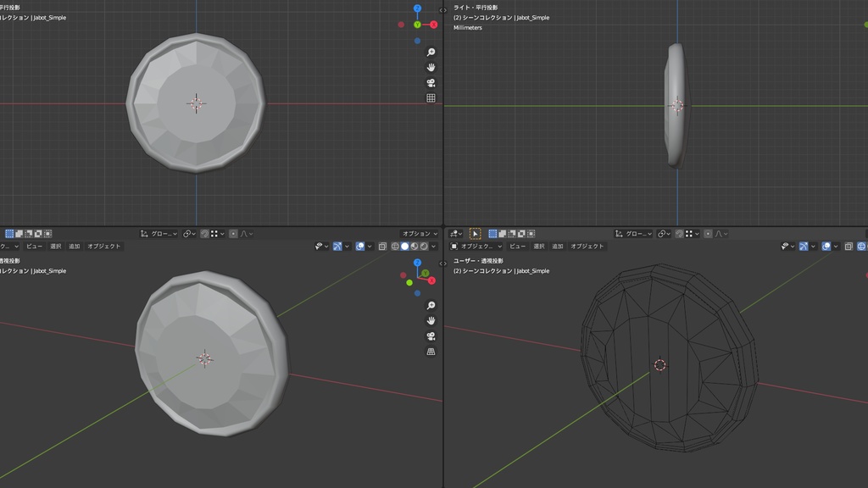Screen dimensions: 868x488
Task: Click Millimeters label in side-view viewport
Action: coord(468,28)
